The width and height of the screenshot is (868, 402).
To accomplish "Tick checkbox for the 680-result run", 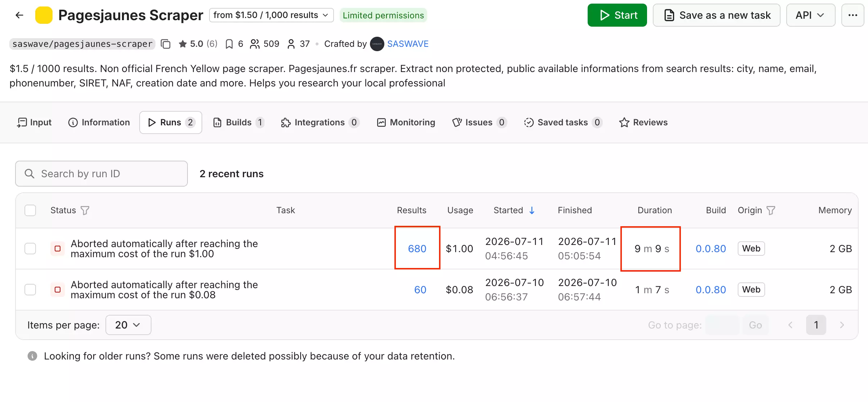I will (30, 249).
